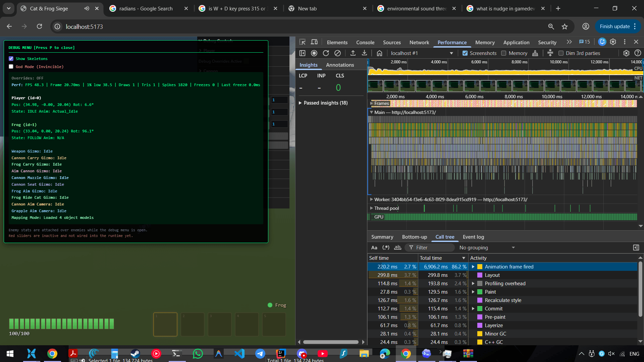Open the zoom magnifier icon in address bar
Viewport: 644px width, 362px height.
click(x=551, y=26)
